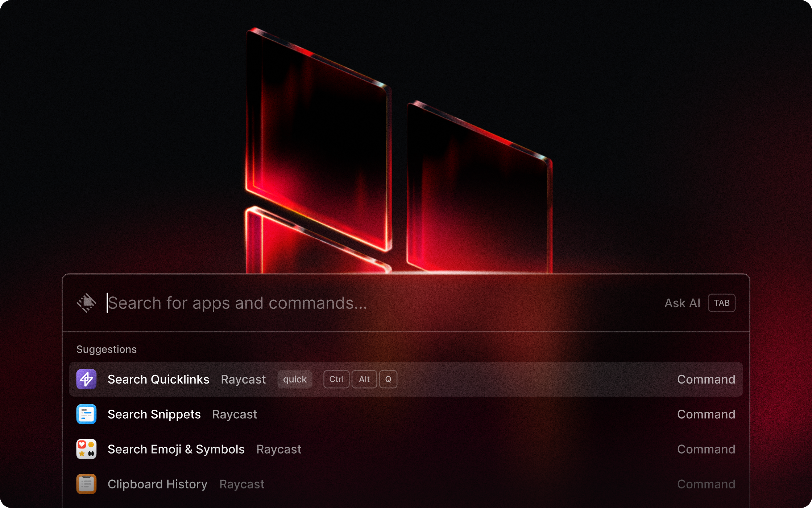
Task: Click the Emoji & Symbols icon
Action: click(x=86, y=449)
